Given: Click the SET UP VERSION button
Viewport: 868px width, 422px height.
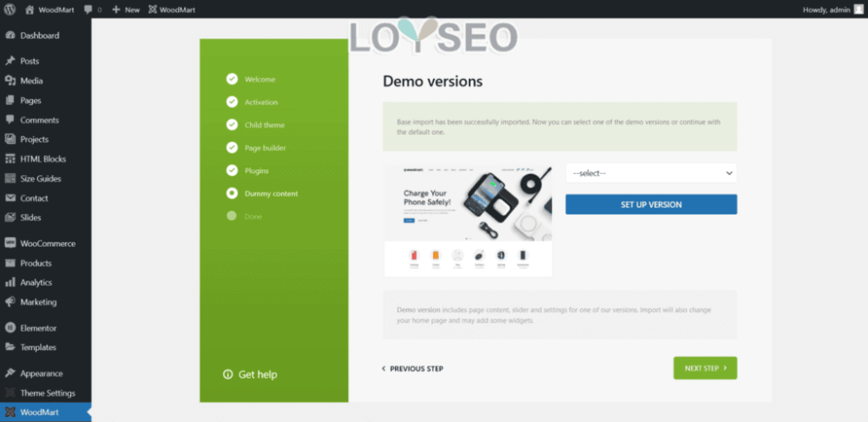Looking at the screenshot, I should tap(651, 204).
